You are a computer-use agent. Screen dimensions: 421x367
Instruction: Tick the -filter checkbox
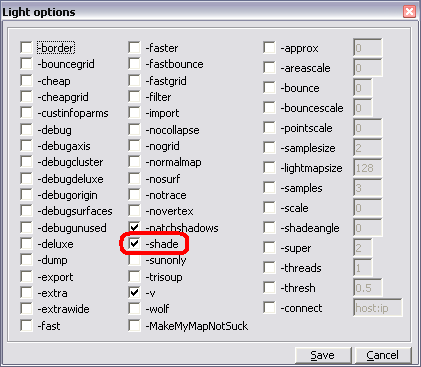point(134,97)
